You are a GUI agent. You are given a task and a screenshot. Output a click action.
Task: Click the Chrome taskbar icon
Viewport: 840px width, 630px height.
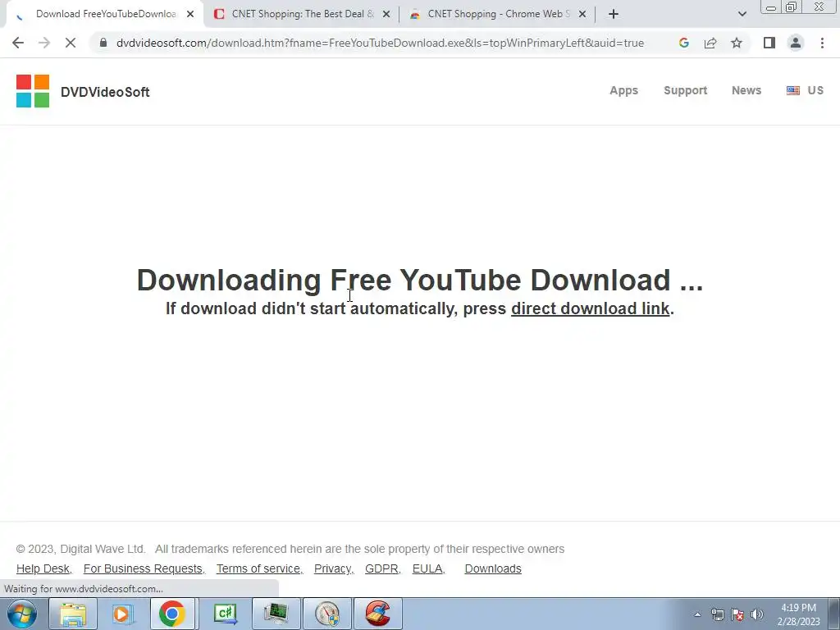click(172, 614)
